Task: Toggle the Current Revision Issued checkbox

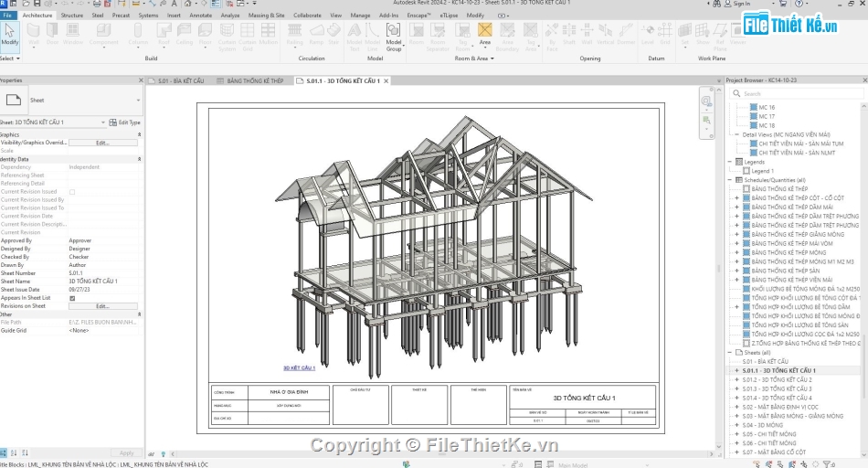Action: (x=72, y=192)
